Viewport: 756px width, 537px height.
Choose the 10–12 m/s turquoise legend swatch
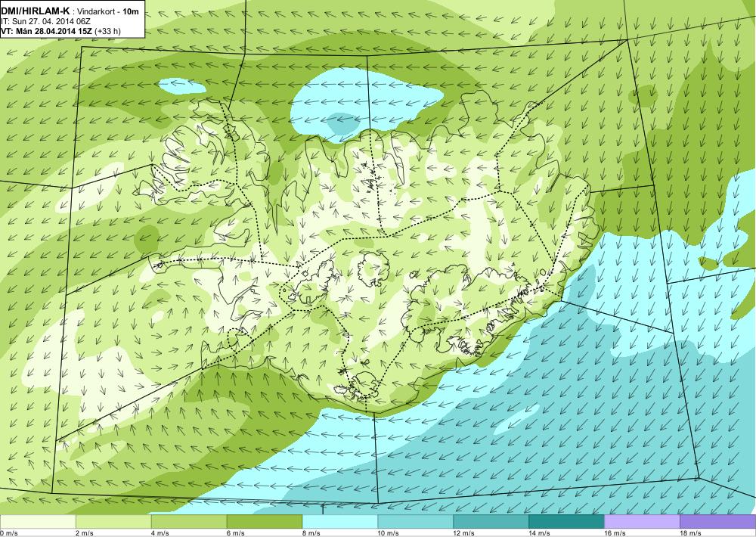(416, 522)
